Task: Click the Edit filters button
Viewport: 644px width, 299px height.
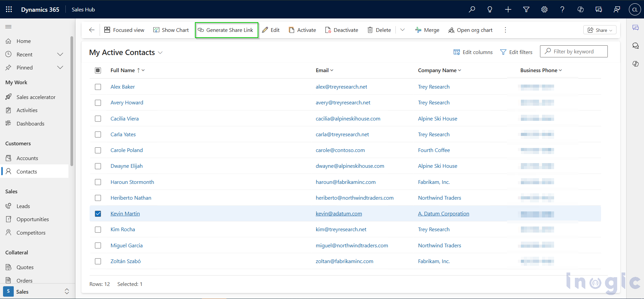Action: click(x=516, y=52)
